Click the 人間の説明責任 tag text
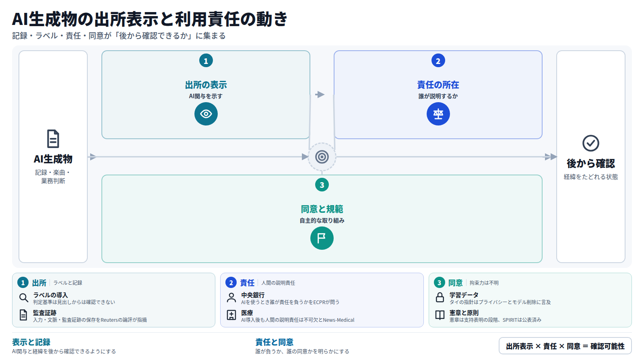The height and width of the screenshot is (362, 644). tap(278, 283)
